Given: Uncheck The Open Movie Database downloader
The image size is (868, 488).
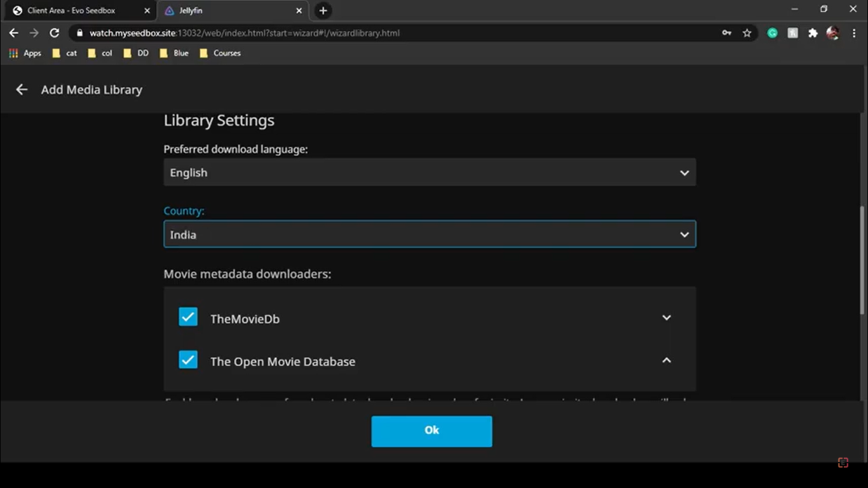Looking at the screenshot, I should (188, 360).
